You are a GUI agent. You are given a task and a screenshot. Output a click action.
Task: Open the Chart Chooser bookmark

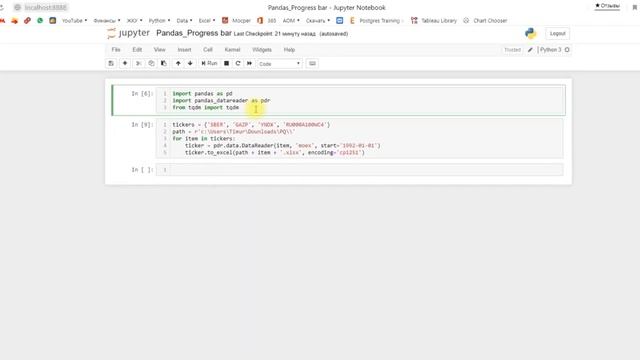pos(485,20)
